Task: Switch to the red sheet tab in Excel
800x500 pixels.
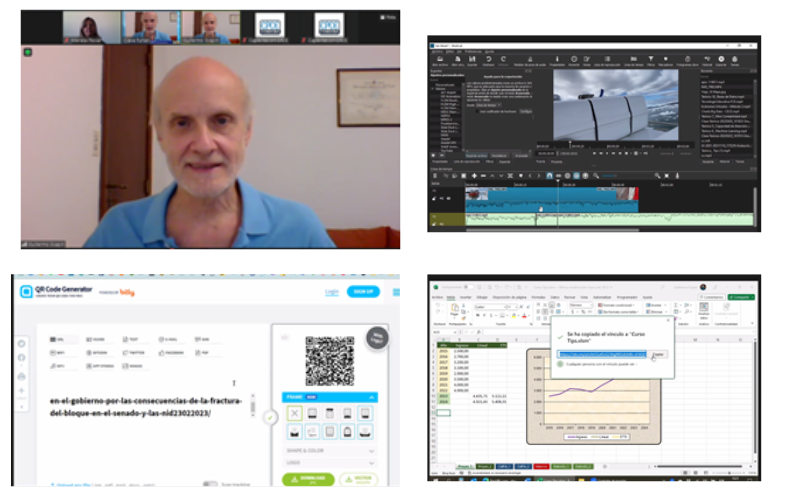Action: click(541, 466)
